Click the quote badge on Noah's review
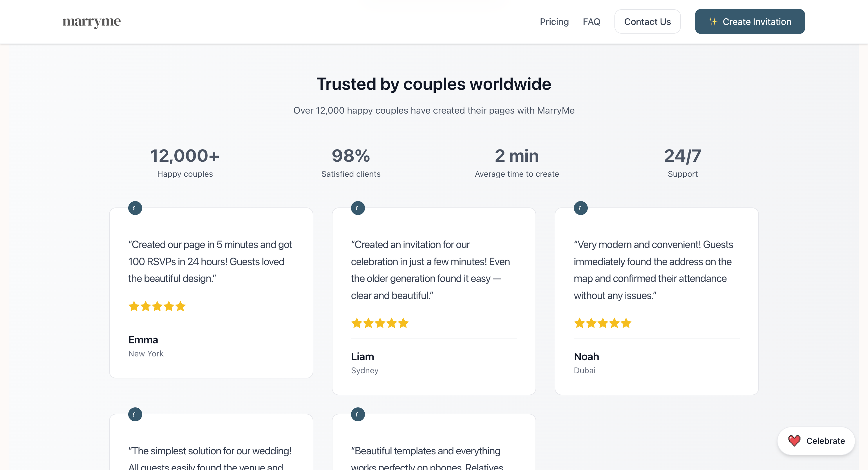The height and width of the screenshot is (470, 868). point(580,208)
